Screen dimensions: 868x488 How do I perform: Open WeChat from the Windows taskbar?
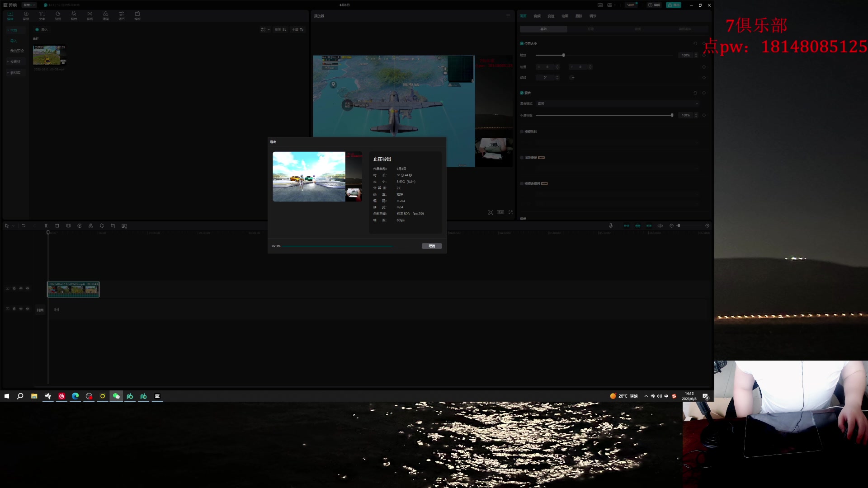point(116,396)
